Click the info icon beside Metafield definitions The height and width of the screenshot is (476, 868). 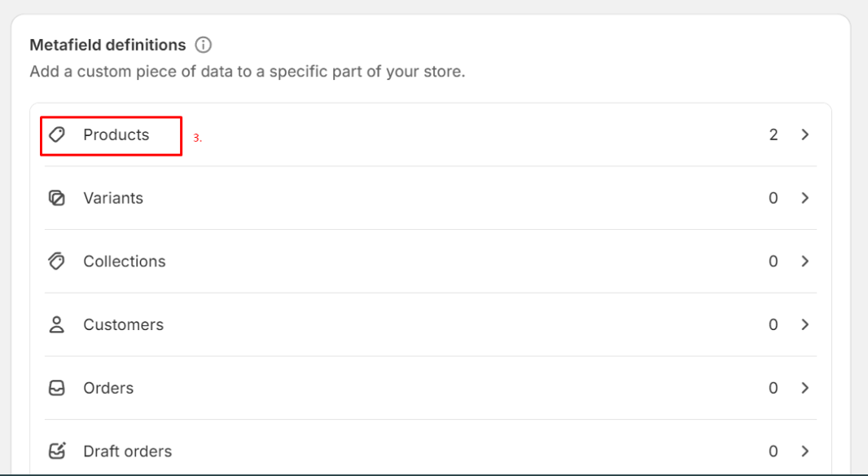(x=204, y=44)
